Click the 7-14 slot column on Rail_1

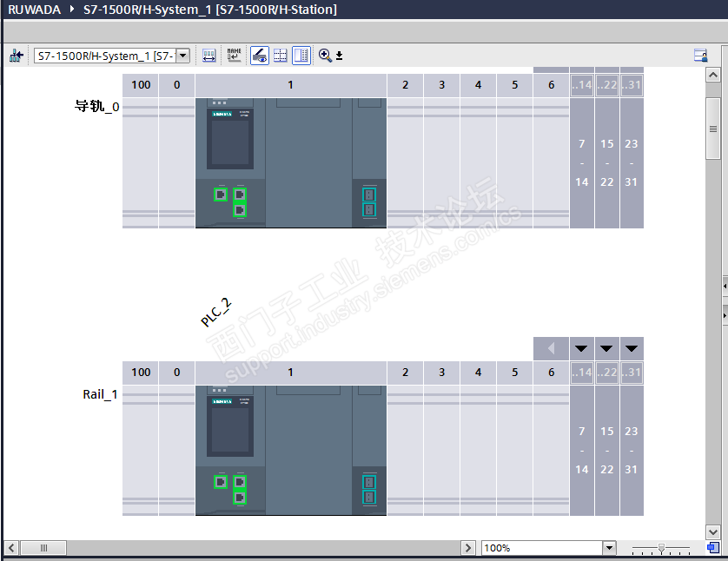[x=582, y=450]
